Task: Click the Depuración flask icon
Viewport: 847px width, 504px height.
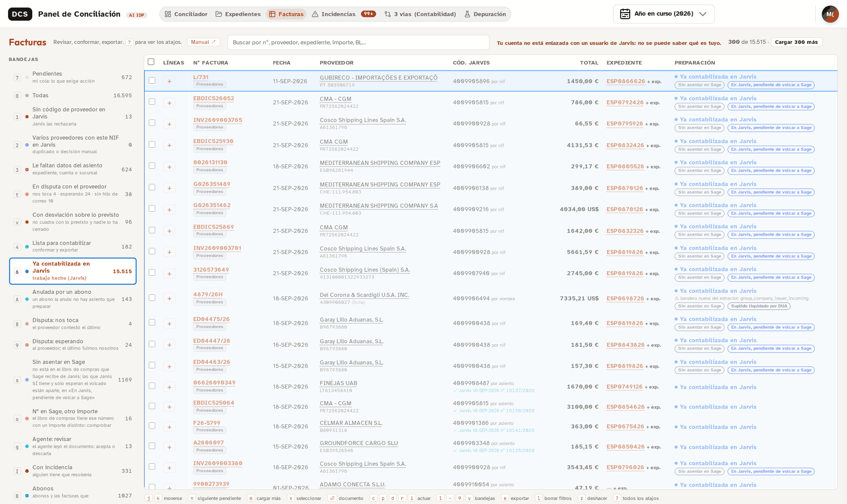Action: coord(467,14)
